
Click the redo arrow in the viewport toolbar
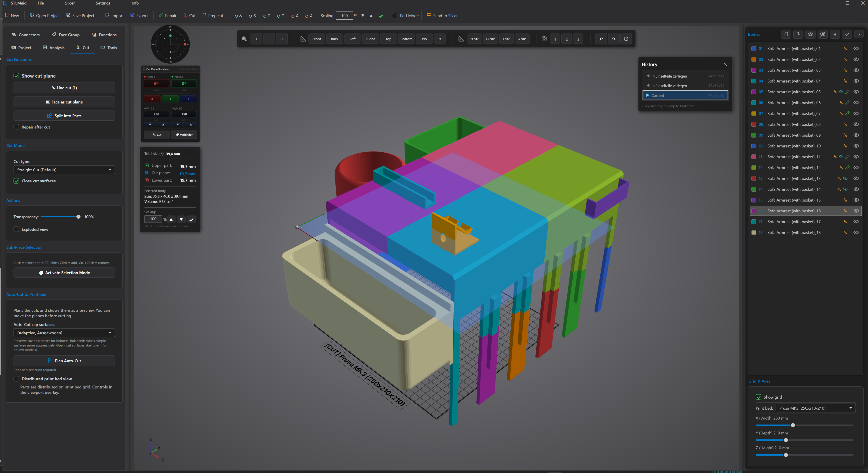click(614, 39)
